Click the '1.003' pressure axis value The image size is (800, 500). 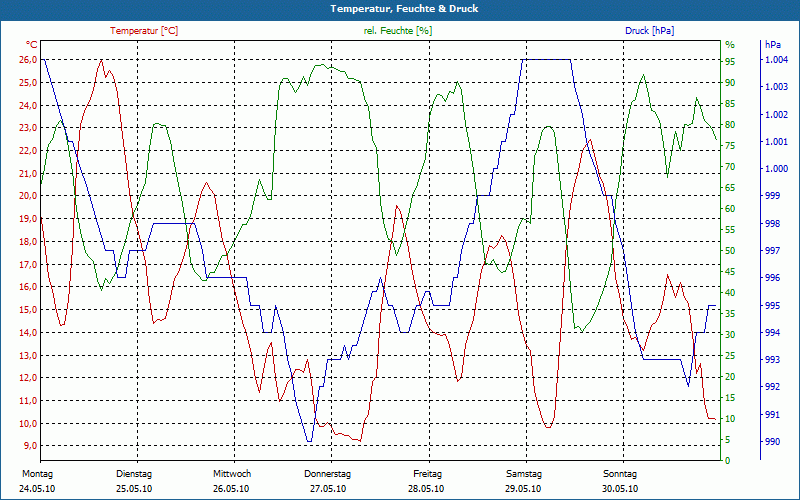tap(777, 87)
